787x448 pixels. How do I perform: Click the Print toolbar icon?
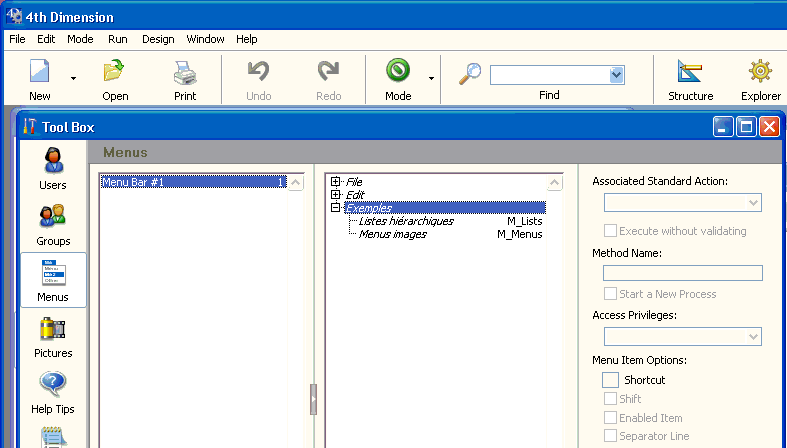185,73
